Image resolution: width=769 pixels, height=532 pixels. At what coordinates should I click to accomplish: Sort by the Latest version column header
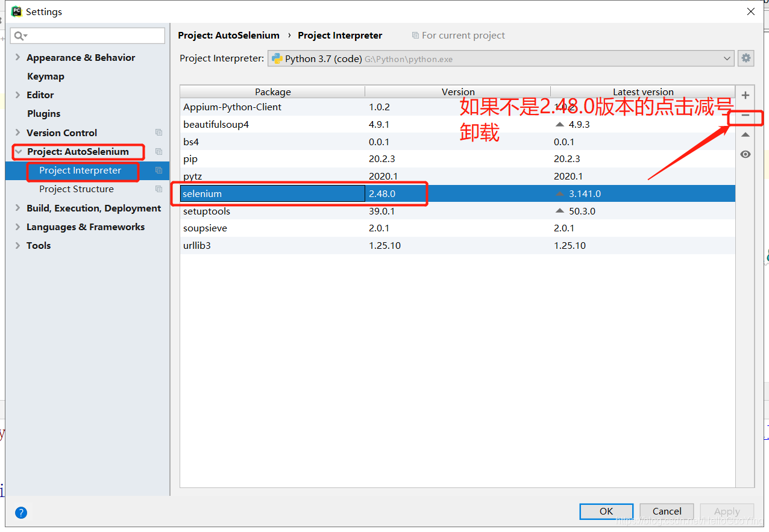point(643,92)
